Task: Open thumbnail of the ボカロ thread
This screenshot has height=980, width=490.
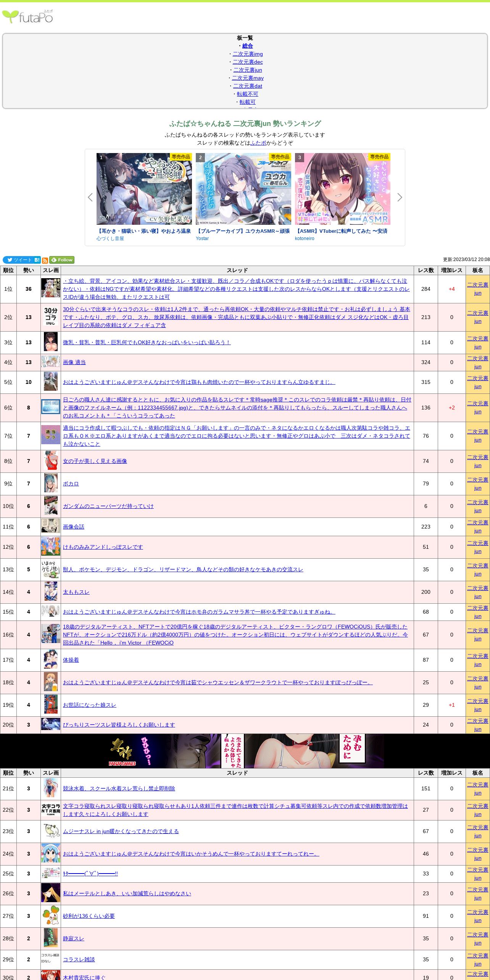Action: point(51,484)
